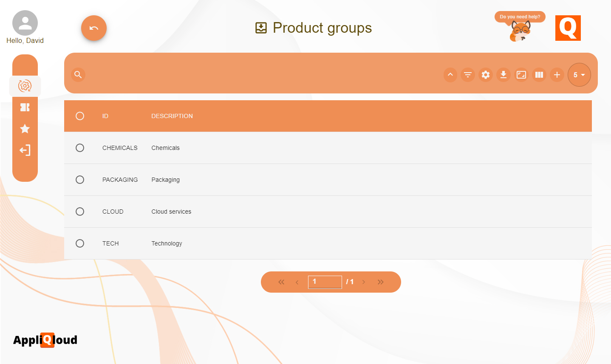The image size is (611, 364).
Task: Select the TECH row radio button
Action: coord(80,243)
